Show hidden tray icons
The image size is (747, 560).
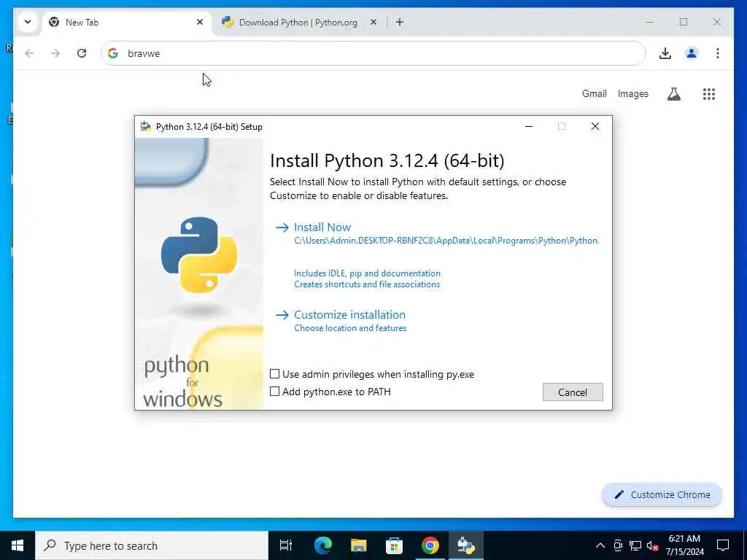(600, 545)
